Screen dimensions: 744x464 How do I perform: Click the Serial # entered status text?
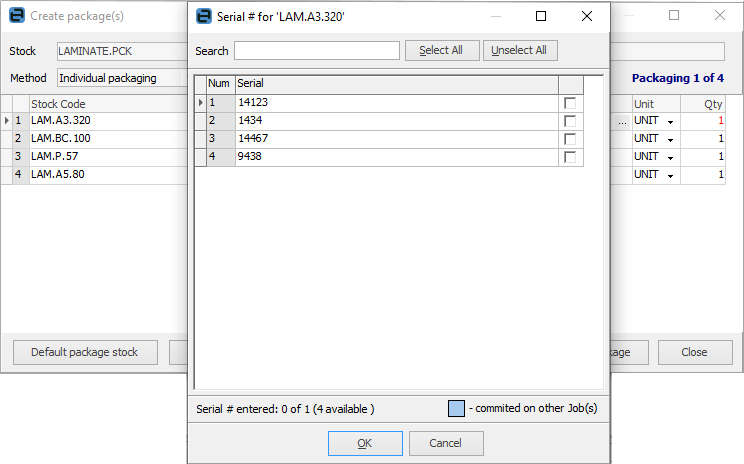[285, 409]
